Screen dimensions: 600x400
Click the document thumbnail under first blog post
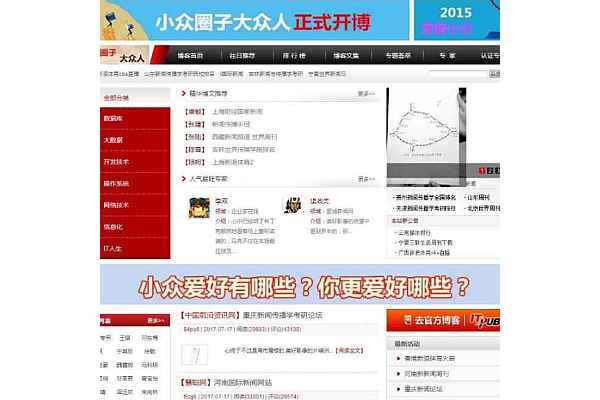coord(196,353)
